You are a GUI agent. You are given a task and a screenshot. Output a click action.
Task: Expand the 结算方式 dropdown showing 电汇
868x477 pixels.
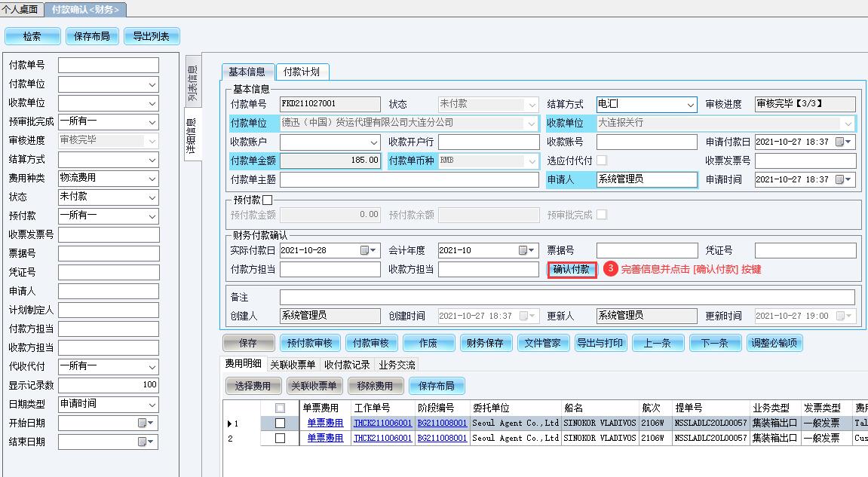[690, 105]
